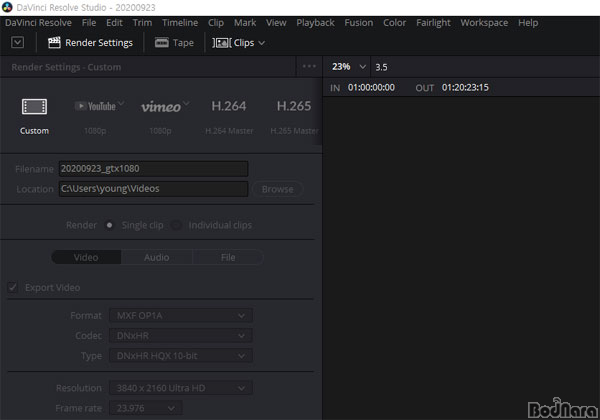Open the File menu
This screenshot has height=420, width=600.
pyautogui.click(x=89, y=23)
